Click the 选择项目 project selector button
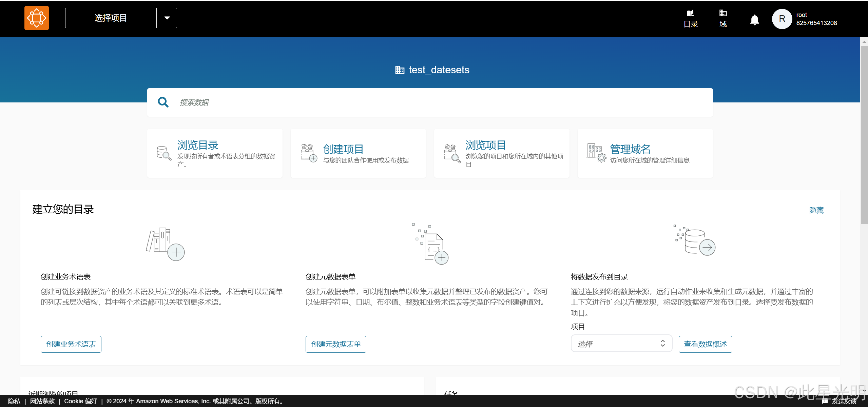The width and height of the screenshot is (868, 407). tap(111, 18)
